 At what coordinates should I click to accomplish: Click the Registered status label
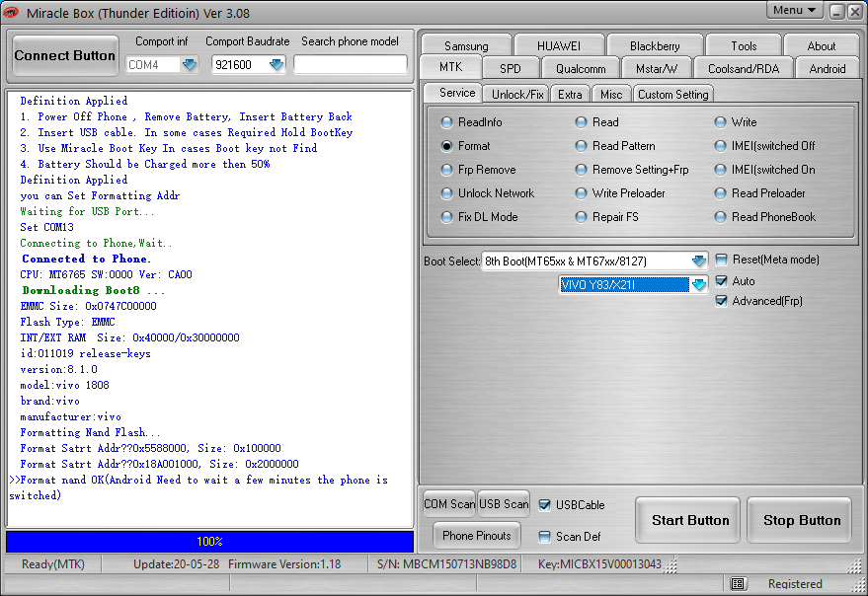coord(795,584)
